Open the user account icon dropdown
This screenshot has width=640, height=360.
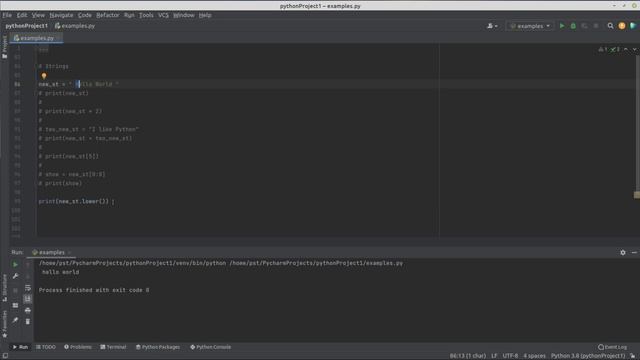tap(492, 26)
